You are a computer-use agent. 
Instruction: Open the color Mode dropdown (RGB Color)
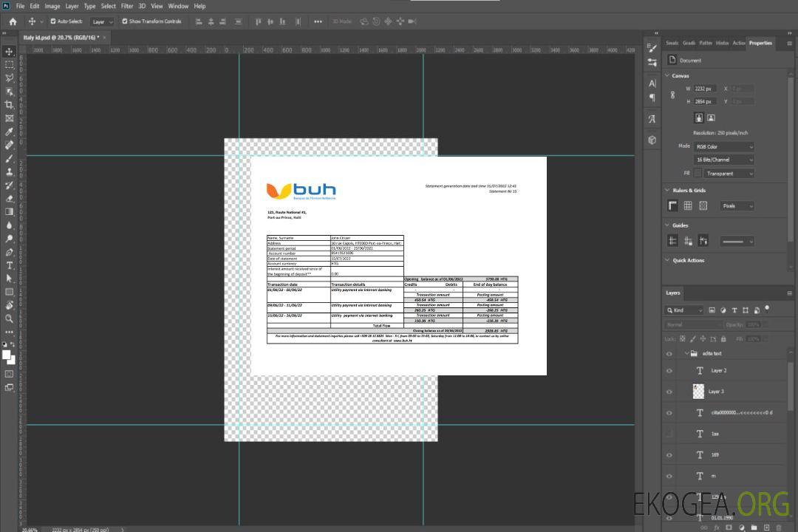point(724,146)
